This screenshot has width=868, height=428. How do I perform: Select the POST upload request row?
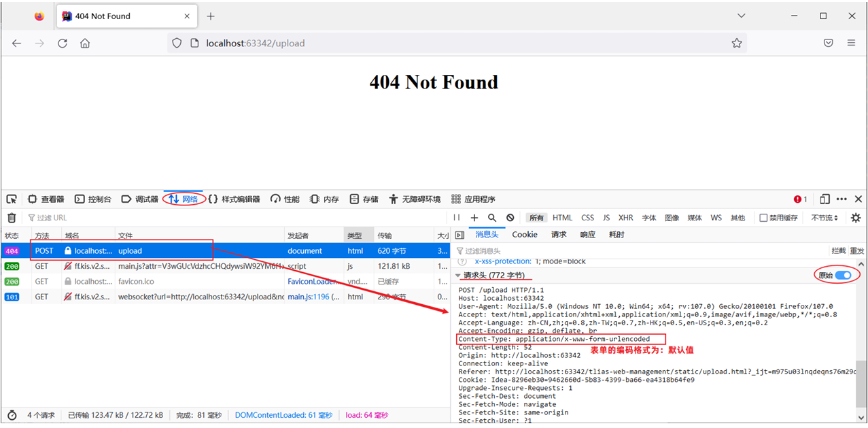tap(224, 251)
